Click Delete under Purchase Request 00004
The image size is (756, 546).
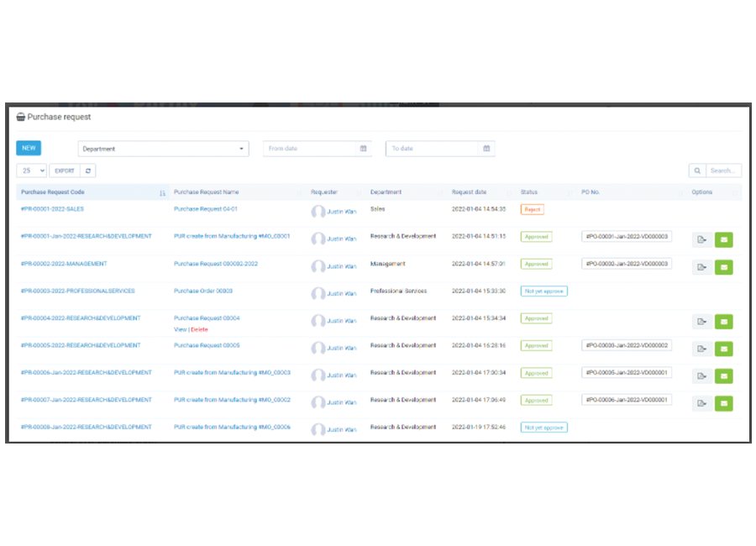(199, 329)
